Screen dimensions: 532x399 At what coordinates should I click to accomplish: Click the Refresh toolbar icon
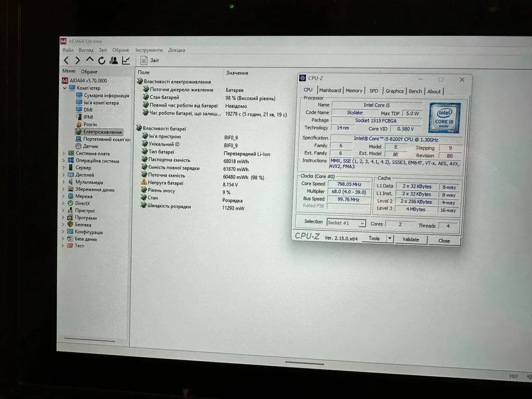click(102, 60)
